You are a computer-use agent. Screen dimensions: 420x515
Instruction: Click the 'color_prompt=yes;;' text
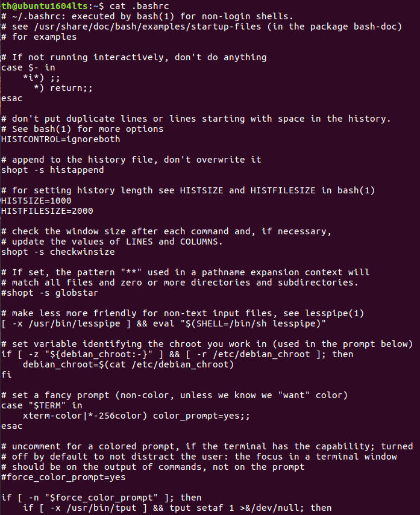pos(201,416)
